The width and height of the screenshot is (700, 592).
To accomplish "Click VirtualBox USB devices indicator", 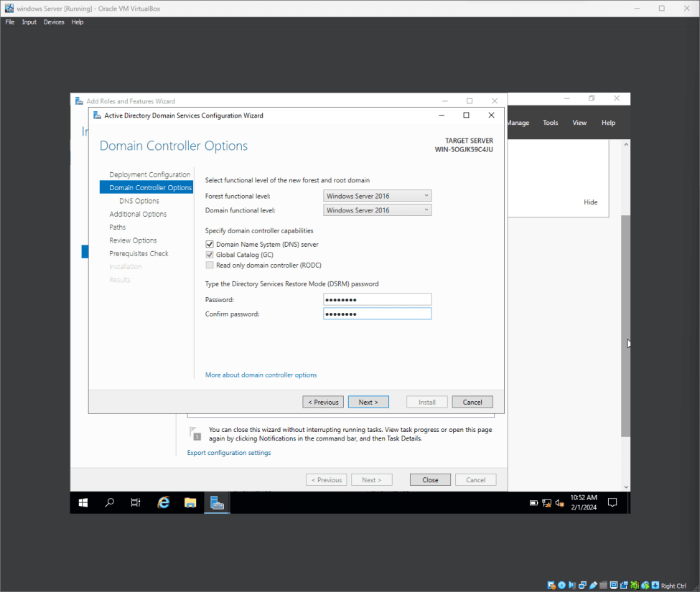I will tap(593, 586).
